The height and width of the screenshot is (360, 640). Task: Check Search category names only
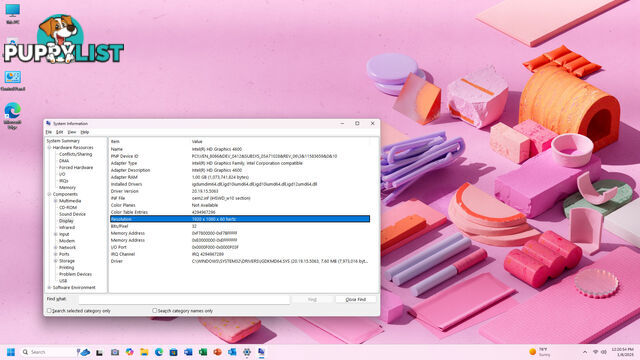coord(155,311)
